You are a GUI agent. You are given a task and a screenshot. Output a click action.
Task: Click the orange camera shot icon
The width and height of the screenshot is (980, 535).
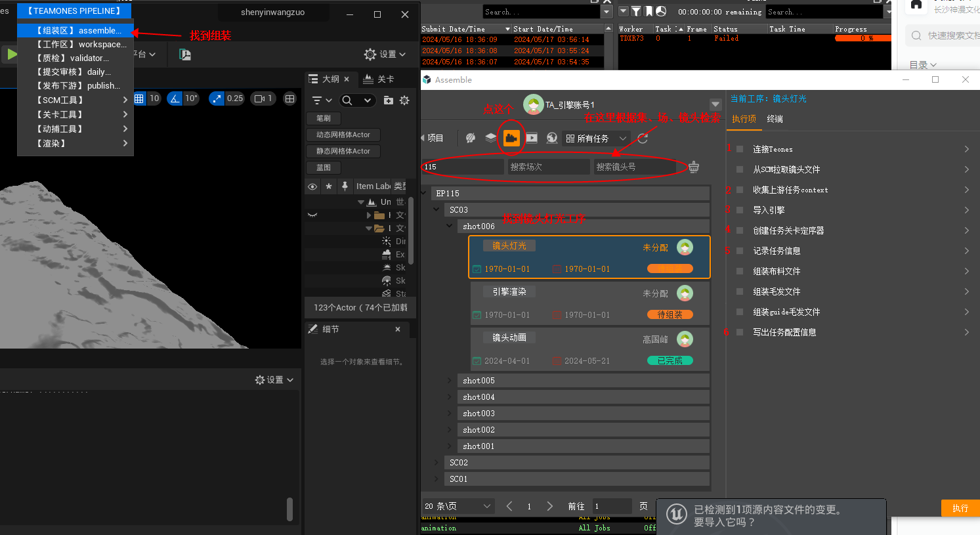(x=511, y=138)
